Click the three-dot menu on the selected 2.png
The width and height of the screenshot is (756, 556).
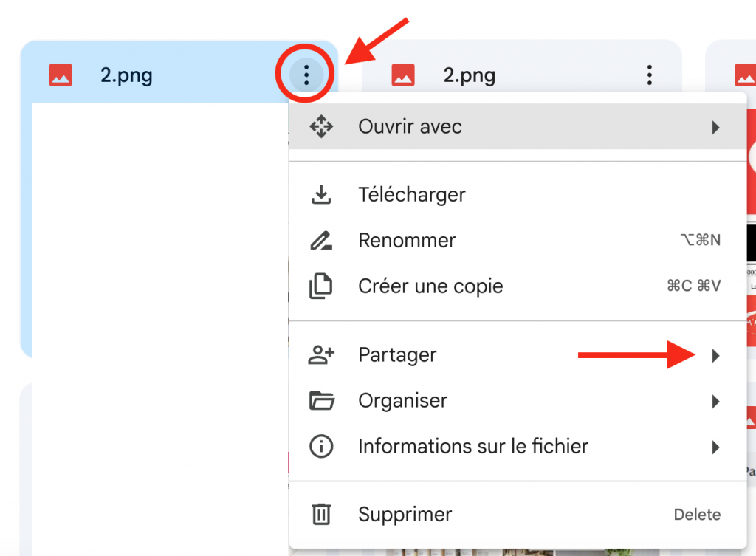306,75
